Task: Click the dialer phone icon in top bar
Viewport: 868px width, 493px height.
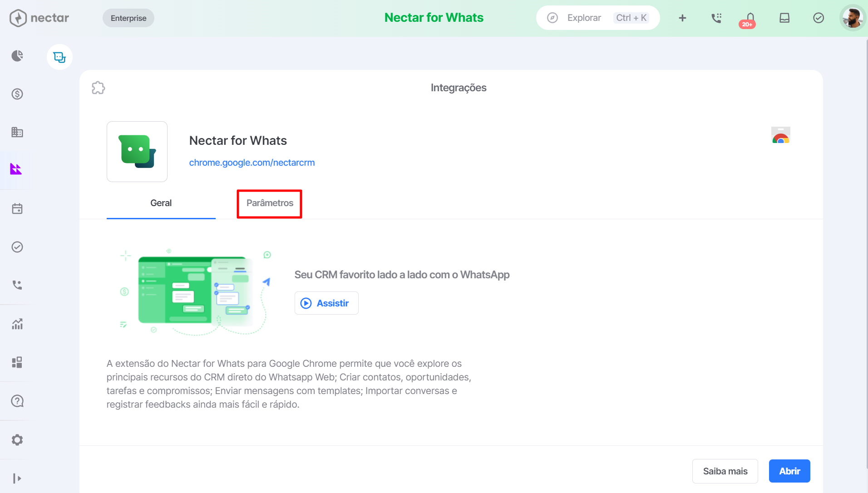Action: tap(716, 18)
